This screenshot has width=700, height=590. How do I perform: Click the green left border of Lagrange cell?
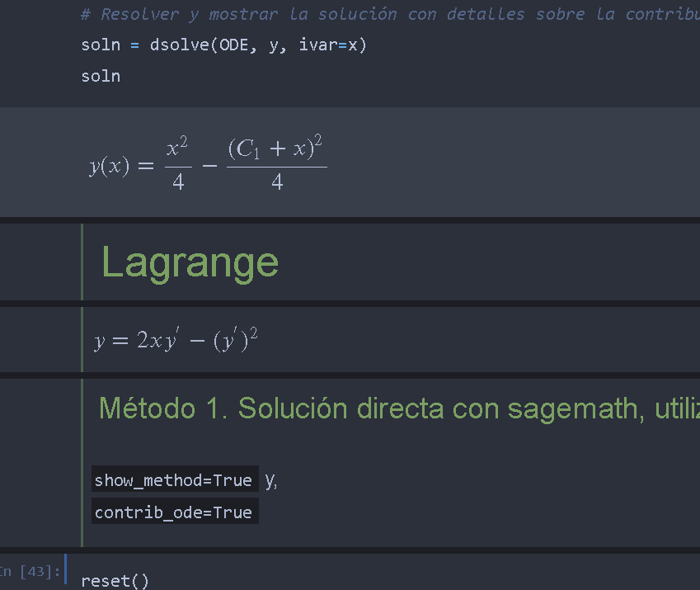click(82, 262)
